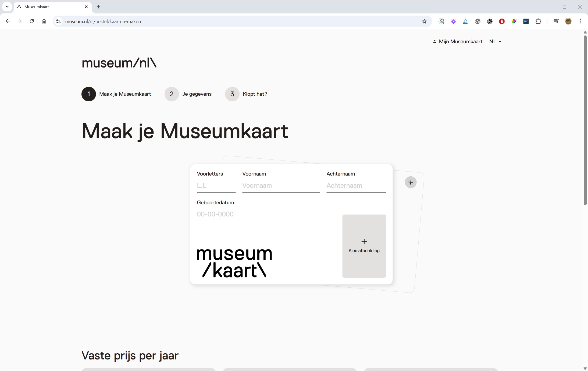Open the green S extension
588x371 pixels.
(441, 21)
